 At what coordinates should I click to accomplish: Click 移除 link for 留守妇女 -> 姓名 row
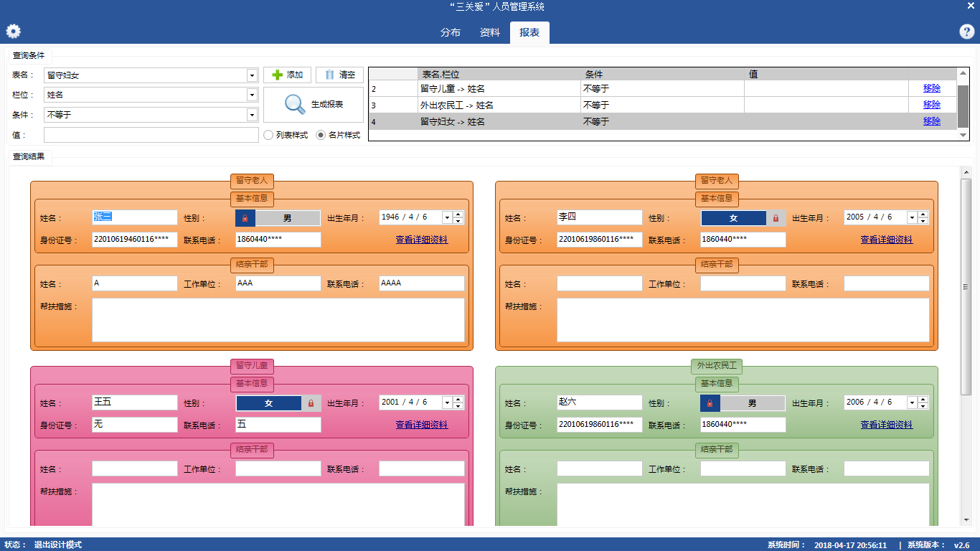932,121
